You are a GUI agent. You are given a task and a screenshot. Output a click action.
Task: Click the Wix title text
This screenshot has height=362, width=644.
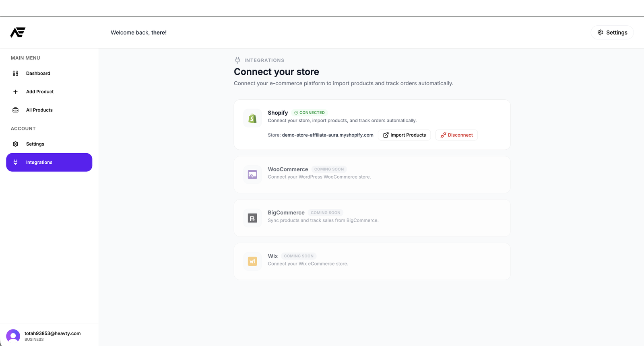tap(273, 256)
